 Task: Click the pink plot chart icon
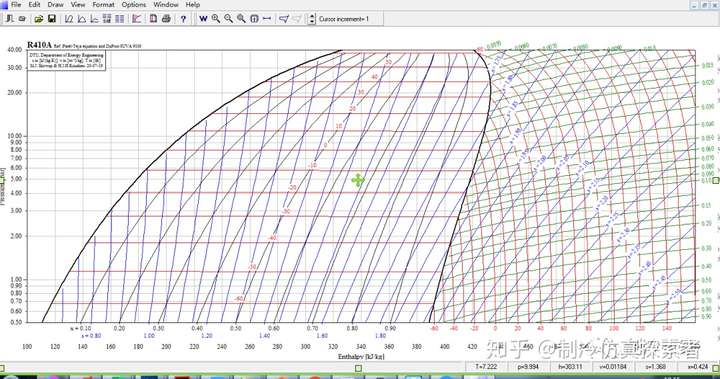click(136, 19)
